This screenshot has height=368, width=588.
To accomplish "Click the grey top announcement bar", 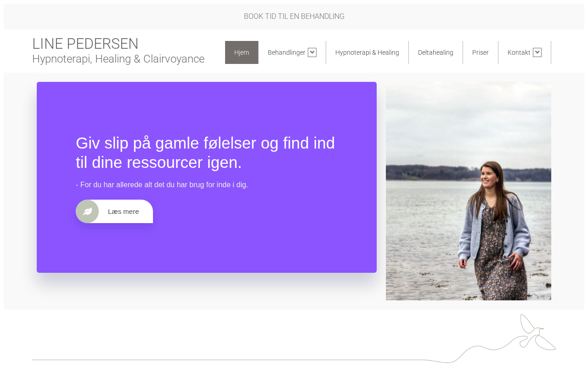I will click(x=294, y=17).
